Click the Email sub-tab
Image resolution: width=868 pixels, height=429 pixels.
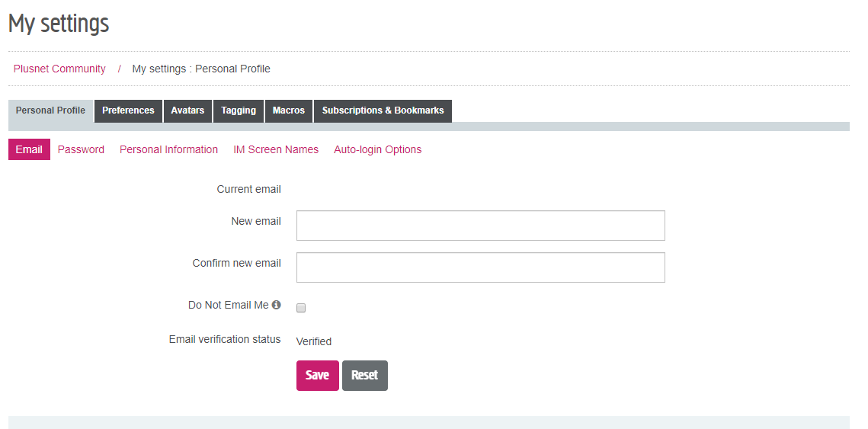coord(29,149)
